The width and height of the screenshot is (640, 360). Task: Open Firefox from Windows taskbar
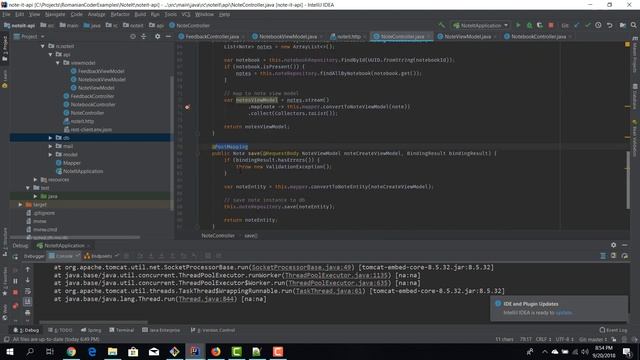coord(216,351)
